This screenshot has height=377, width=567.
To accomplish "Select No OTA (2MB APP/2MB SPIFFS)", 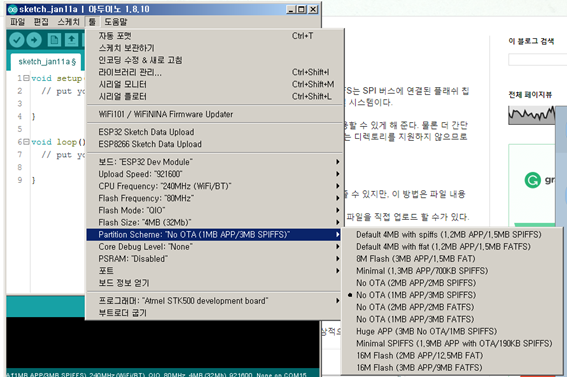I will tap(452, 283).
